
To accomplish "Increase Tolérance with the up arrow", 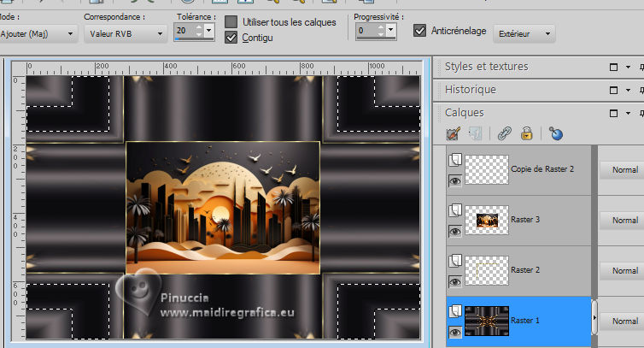I will (199, 27).
